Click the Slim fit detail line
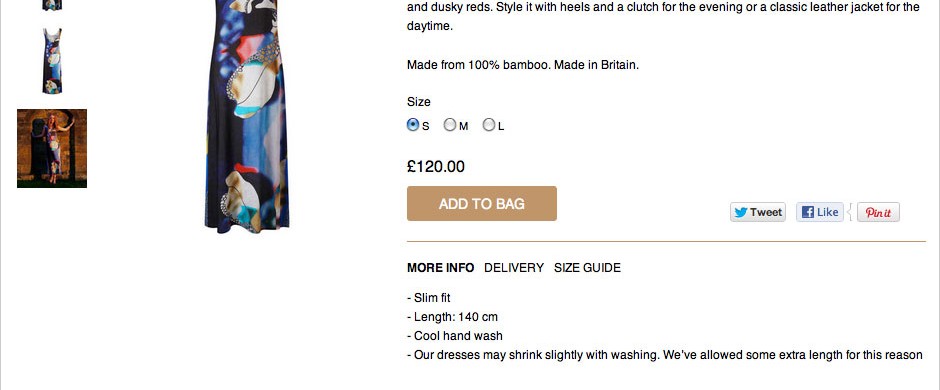940x390 pixels. click(429, 298)
